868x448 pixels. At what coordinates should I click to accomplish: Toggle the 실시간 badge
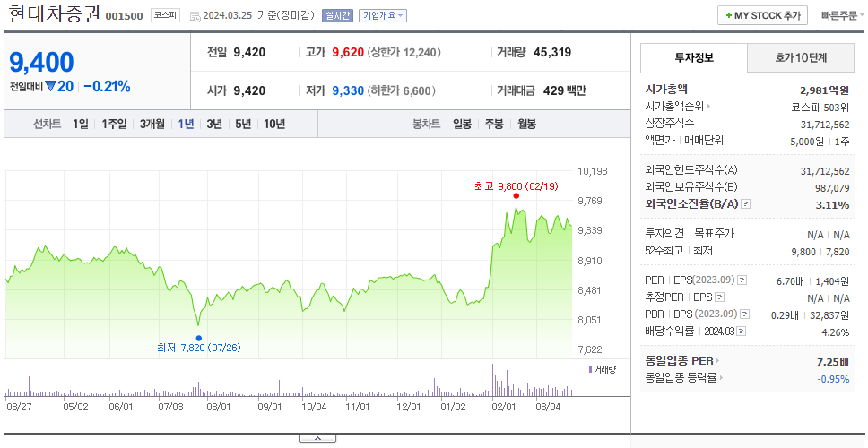[337, 15]
